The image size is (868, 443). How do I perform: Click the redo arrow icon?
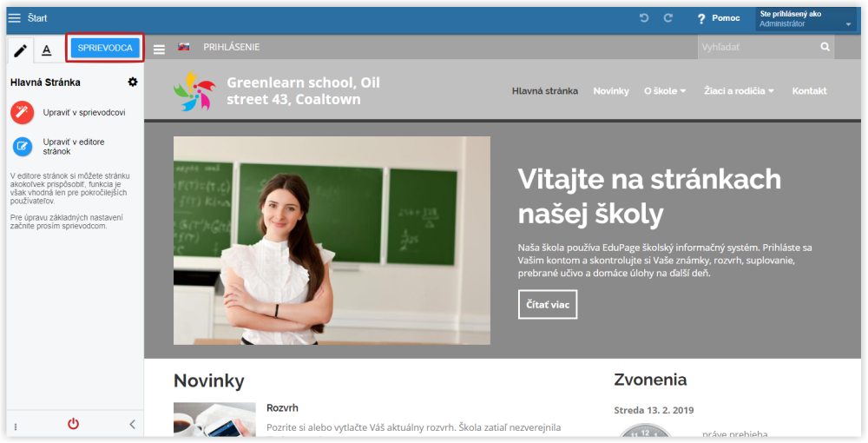click(x=668, y=18)
